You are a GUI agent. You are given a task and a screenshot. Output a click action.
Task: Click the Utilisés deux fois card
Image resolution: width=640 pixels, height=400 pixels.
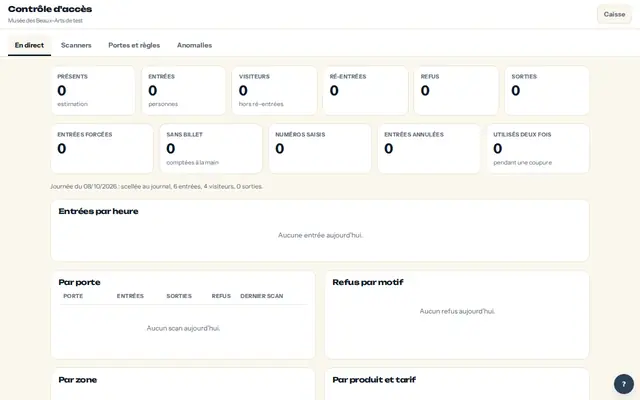(538, 149)
